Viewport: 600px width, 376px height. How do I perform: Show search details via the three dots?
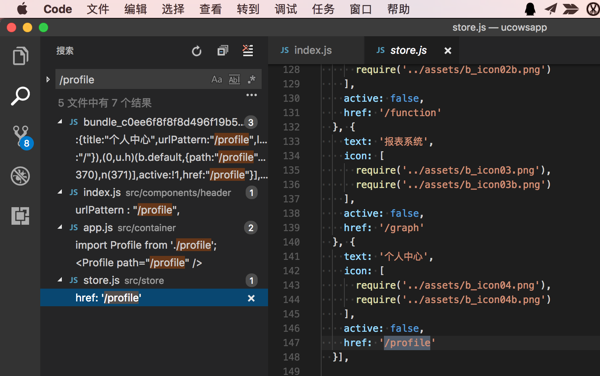point(251,95)
